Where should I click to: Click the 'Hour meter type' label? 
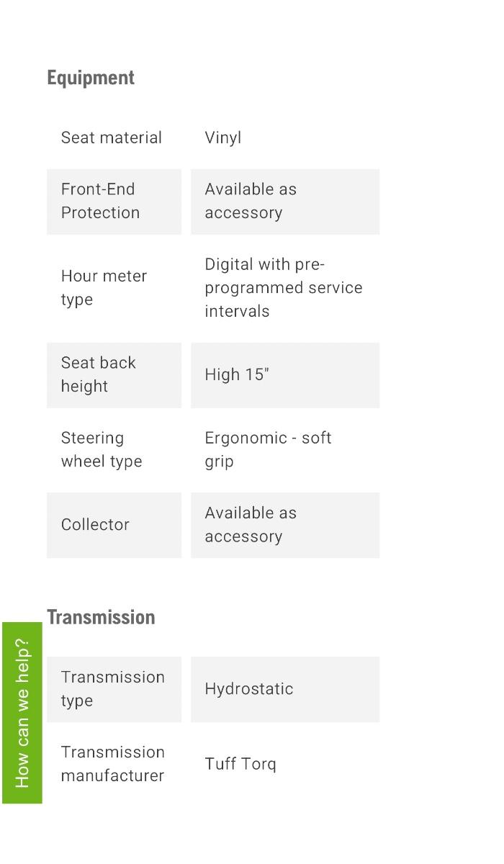click(x=104, y=287)
